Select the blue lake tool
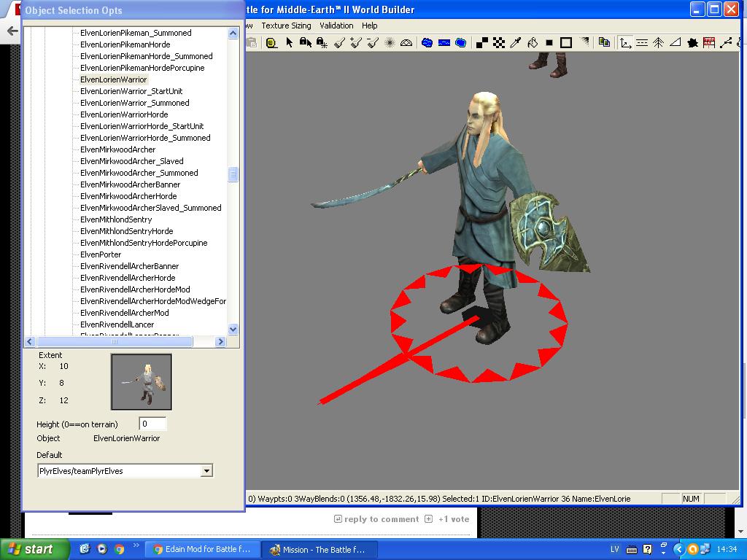Screen dimensions: 747x560 point(427,43)
